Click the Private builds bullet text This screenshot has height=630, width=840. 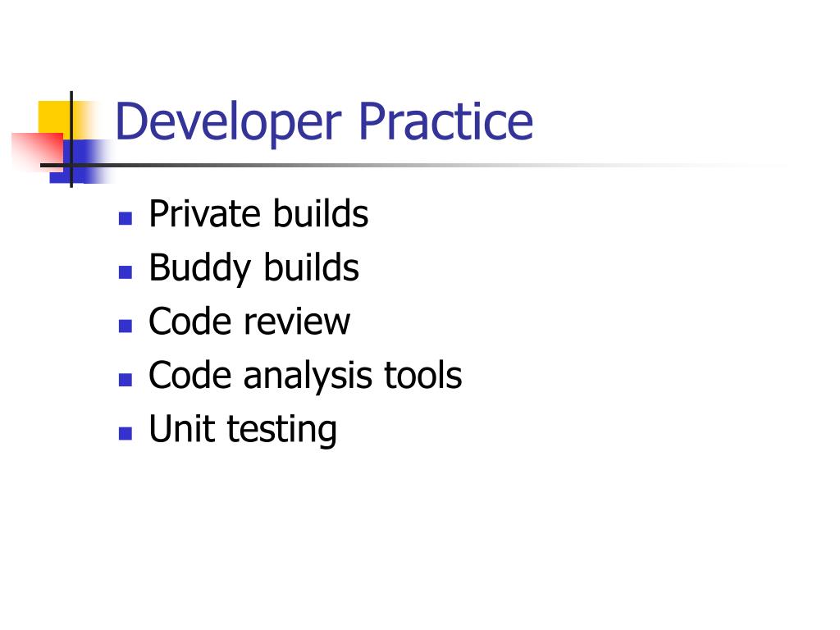tap(258, 214)
